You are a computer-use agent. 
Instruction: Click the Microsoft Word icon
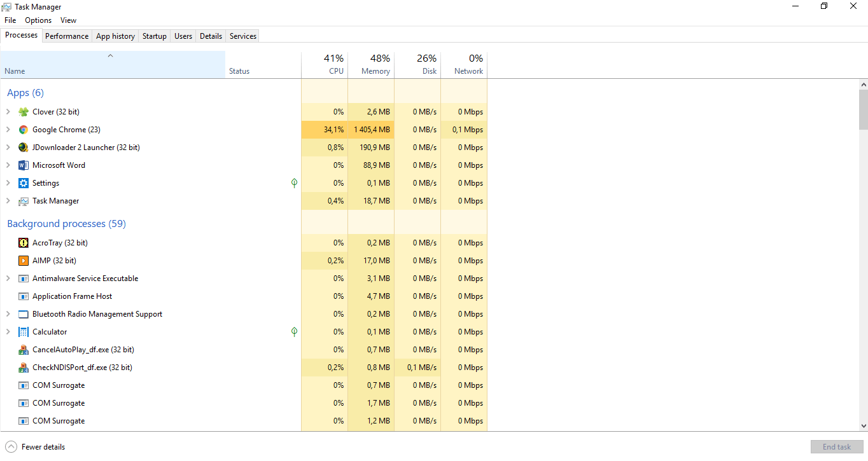(23, 165)
